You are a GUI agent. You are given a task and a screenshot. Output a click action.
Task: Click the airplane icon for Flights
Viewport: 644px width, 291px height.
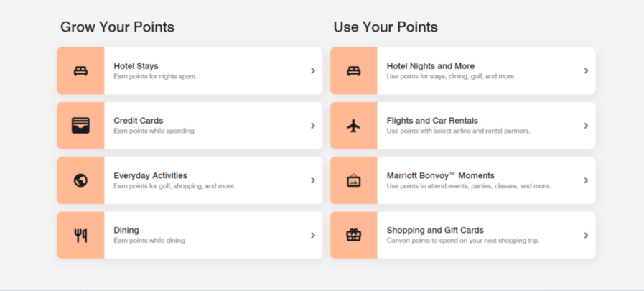coord(353,125)
